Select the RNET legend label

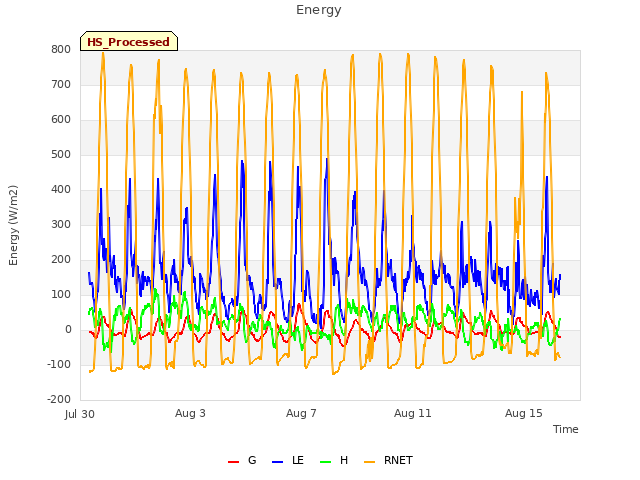pos(398,460)
